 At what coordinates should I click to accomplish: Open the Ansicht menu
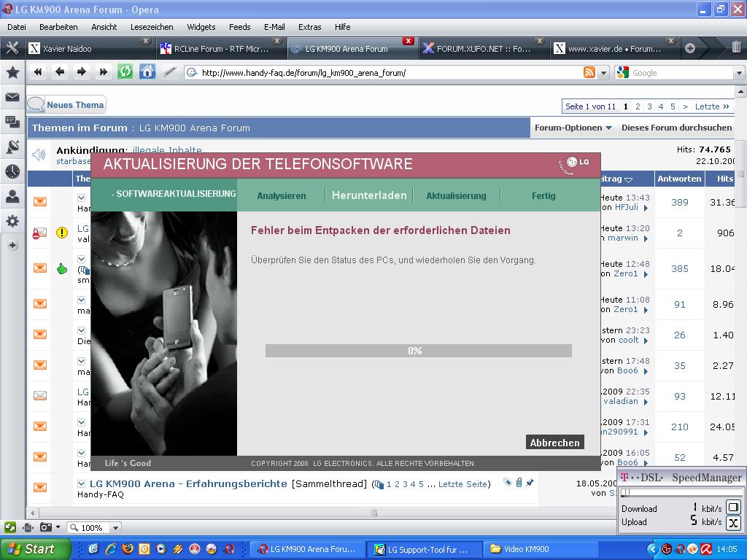104,27
